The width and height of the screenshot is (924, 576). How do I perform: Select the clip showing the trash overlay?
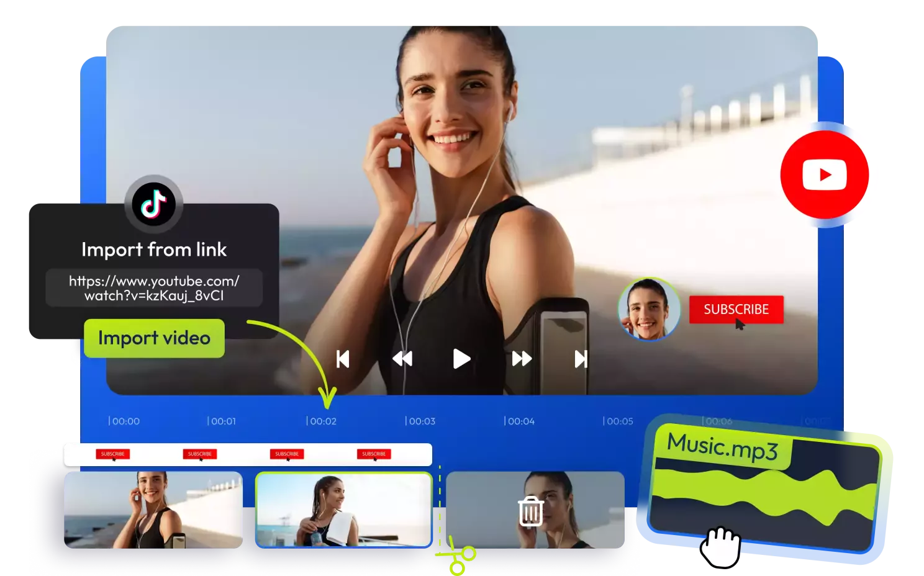pos(535,510)
